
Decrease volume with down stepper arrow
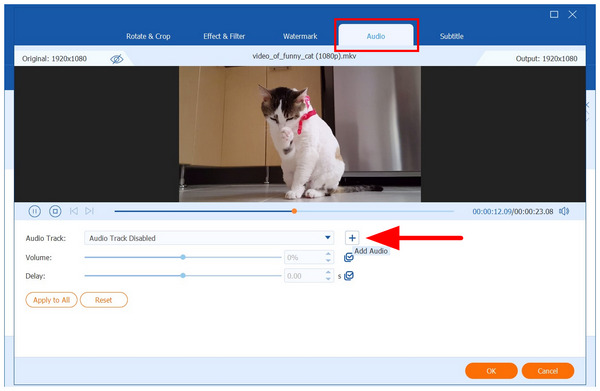(328, 261)
